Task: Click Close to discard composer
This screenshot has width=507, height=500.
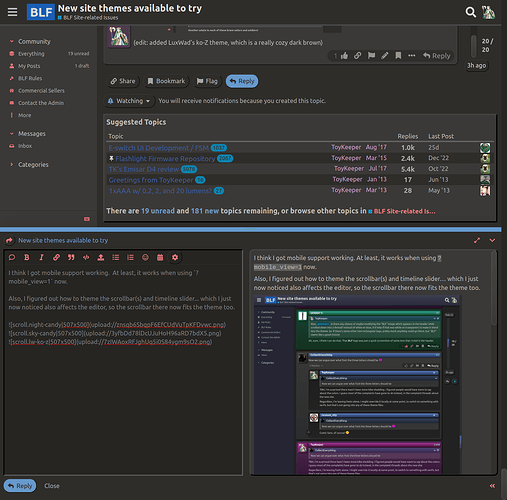Action: pyautogui.click(x=52, y=486)
